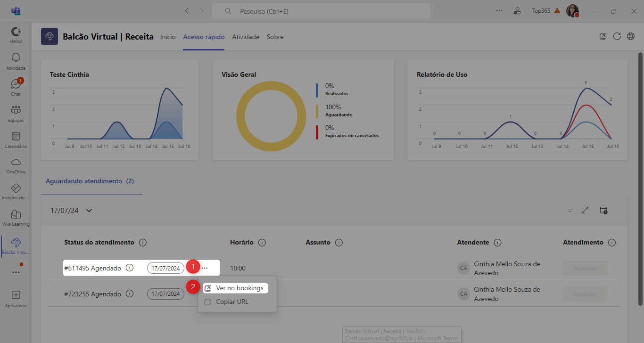Screen dimensions: 644x343
Task: Pop out the app tab in new window
Action: (603, 36)
